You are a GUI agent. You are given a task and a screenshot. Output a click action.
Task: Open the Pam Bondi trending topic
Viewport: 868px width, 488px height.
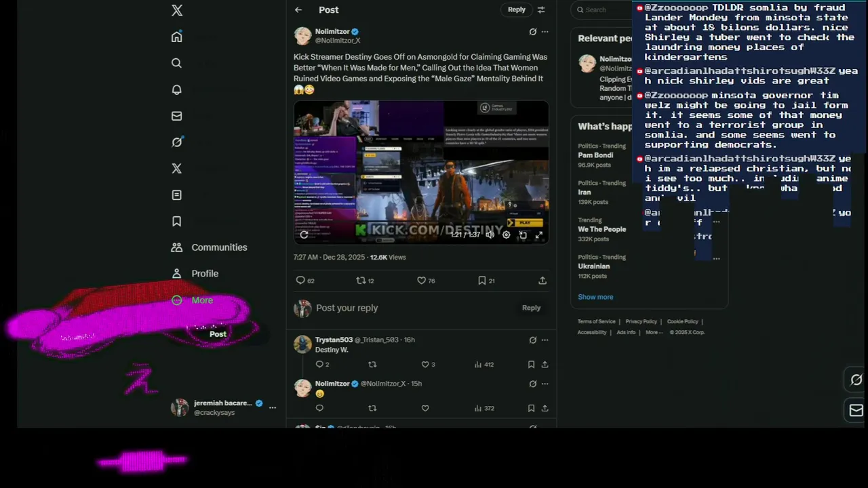pyautogui.click(x=595, y=155)
